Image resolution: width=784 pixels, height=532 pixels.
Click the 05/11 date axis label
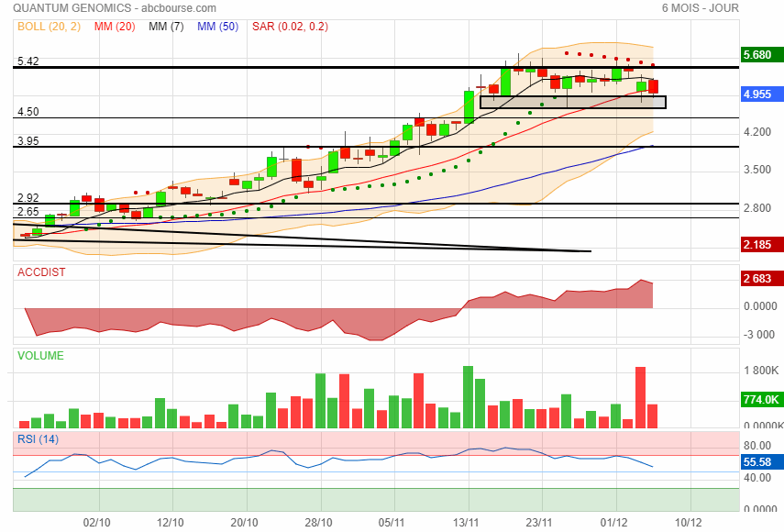coord(392,523)
